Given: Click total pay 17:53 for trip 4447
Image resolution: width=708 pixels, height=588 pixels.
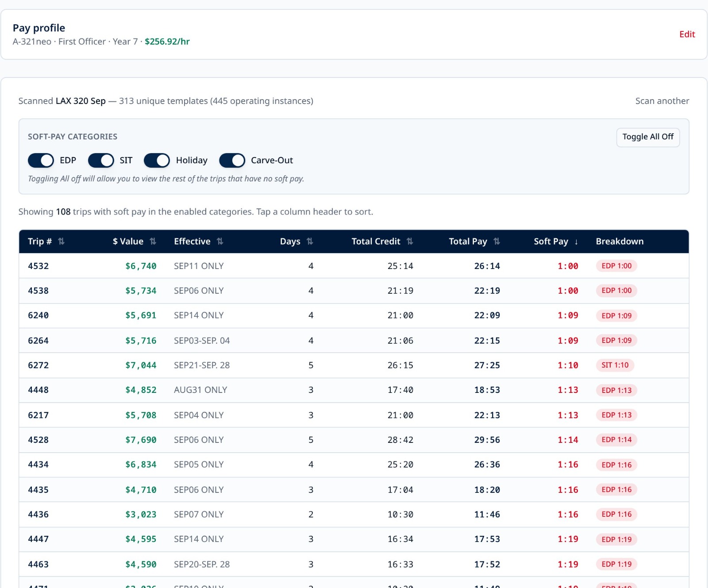Looking at the screenshot, I should pos(487,539).
